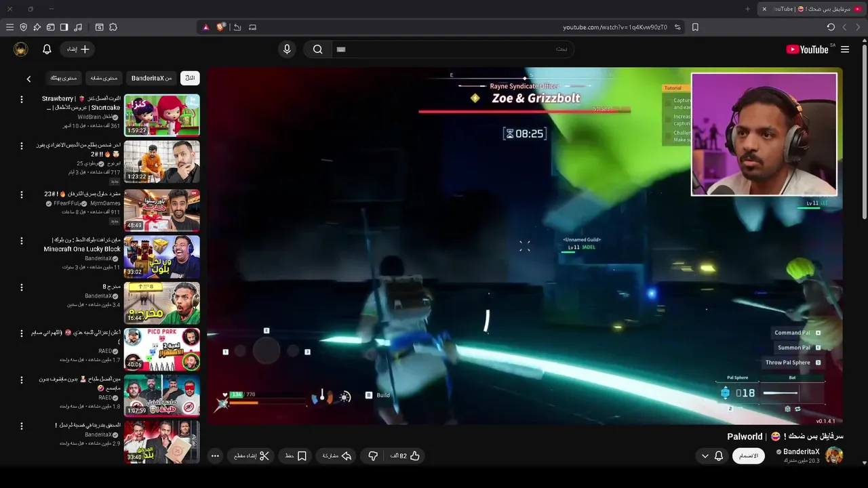868x488 pixels.
Task: Dislike the video
Action: [372, 456]
